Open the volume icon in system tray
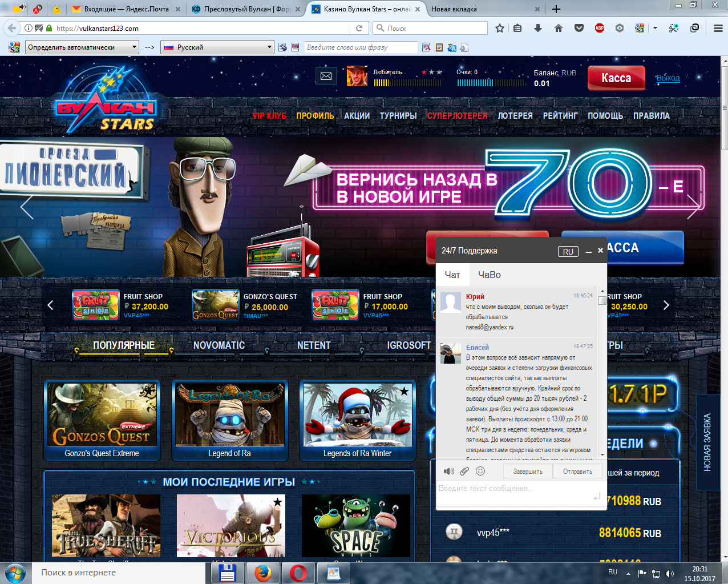This screenshot has width=728, height=584. (x=670, y=573)
